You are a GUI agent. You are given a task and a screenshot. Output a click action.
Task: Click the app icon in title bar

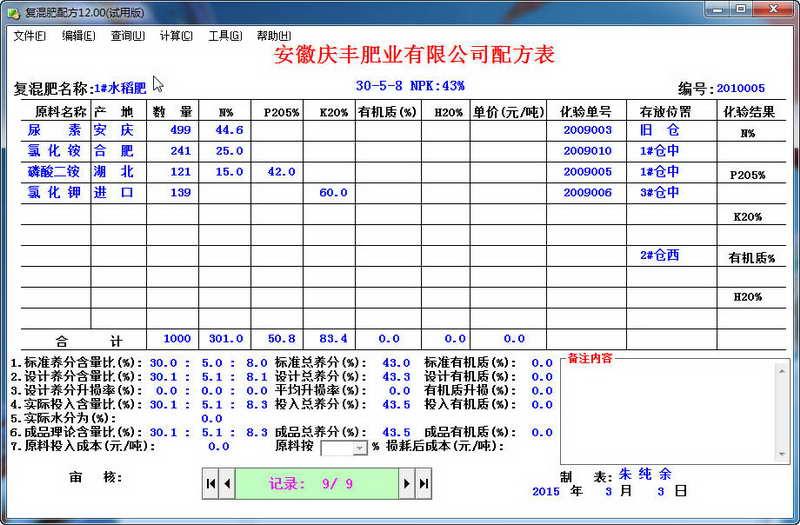[x=12, y=9]
